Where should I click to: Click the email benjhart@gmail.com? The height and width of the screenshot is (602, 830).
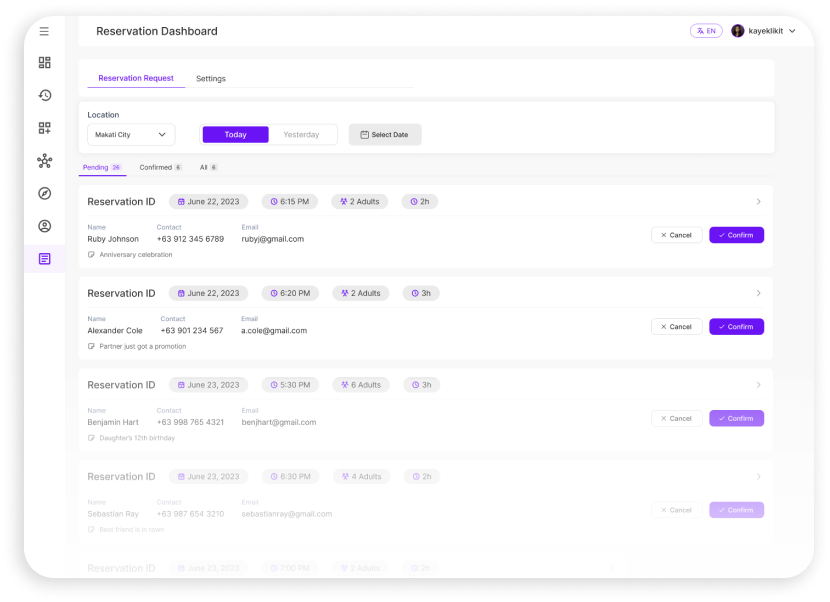[279, 422]
